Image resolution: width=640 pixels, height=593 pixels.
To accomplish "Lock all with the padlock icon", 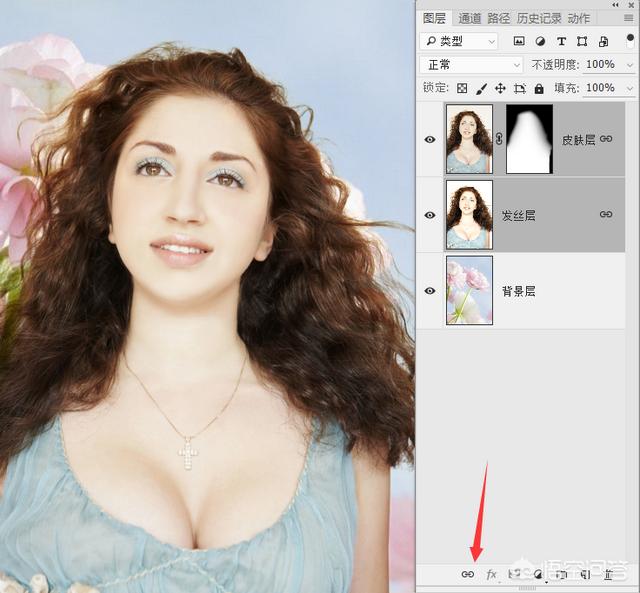I will pos(538,88).
